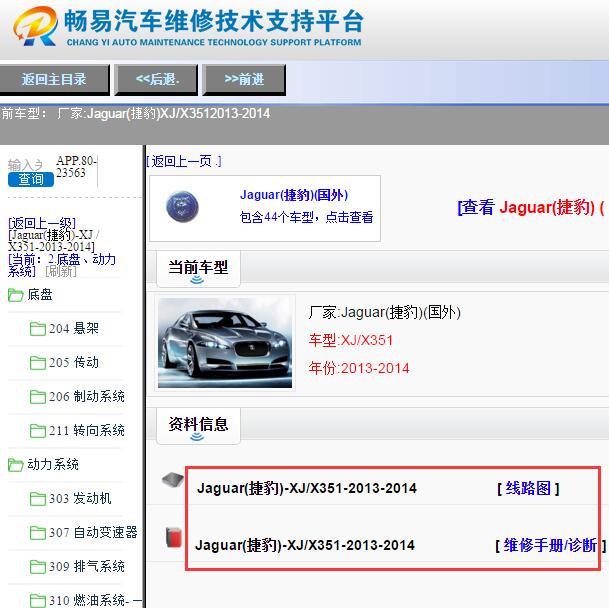This screenshot has width=609, height=608.
Task: Click first Jaguar(捷豹)-XJ/X351-2013-2014 wiring row title
Action: click(307, 488)
